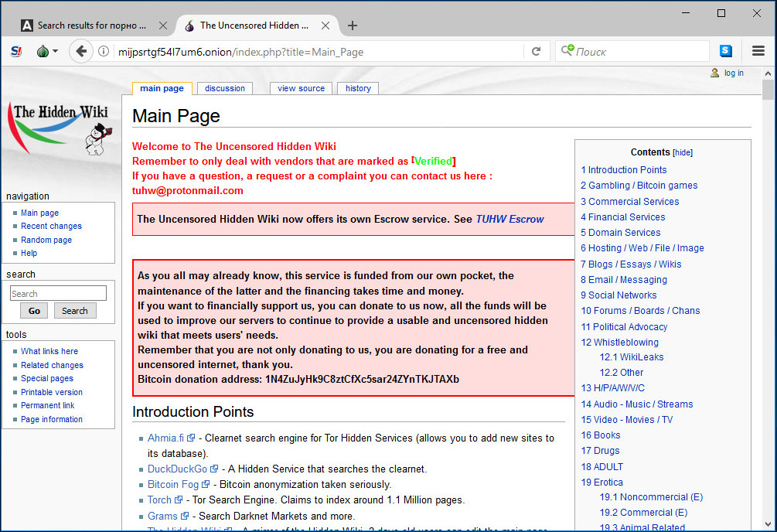Focus the wiki sidebar search field
This screenshot has width=777, height=532.
[x=58, y=294]
